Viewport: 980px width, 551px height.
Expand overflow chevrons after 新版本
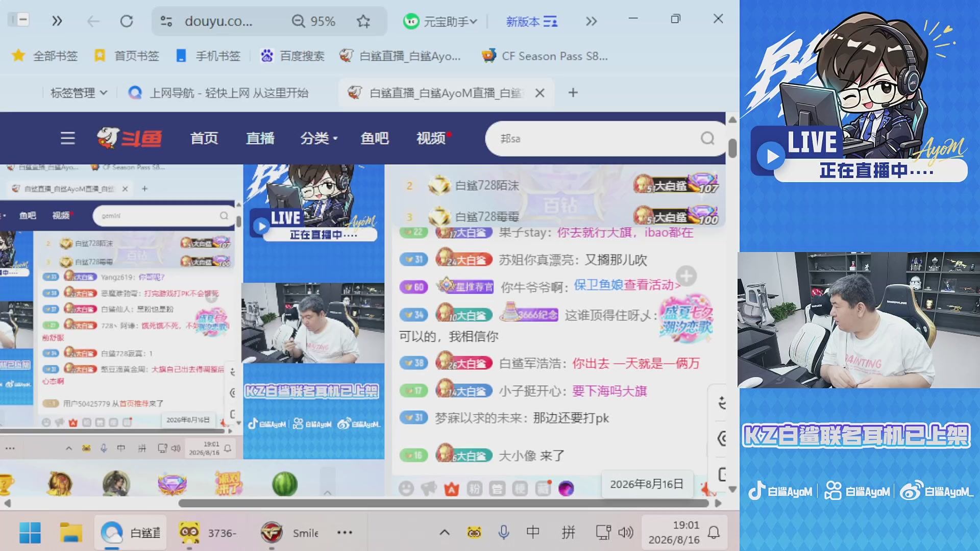click(x=591, y=21)
